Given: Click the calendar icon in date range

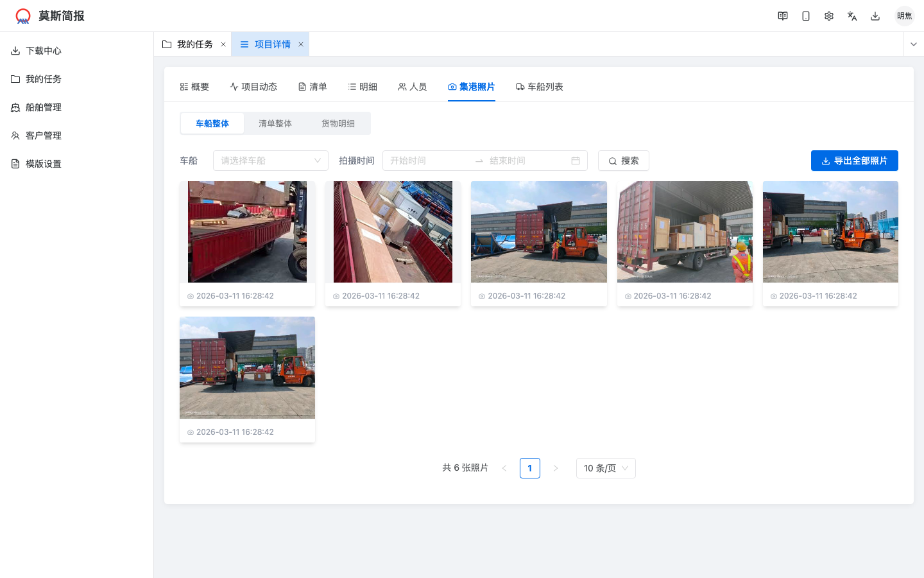Looking at the screenshot, I should 576,161.
